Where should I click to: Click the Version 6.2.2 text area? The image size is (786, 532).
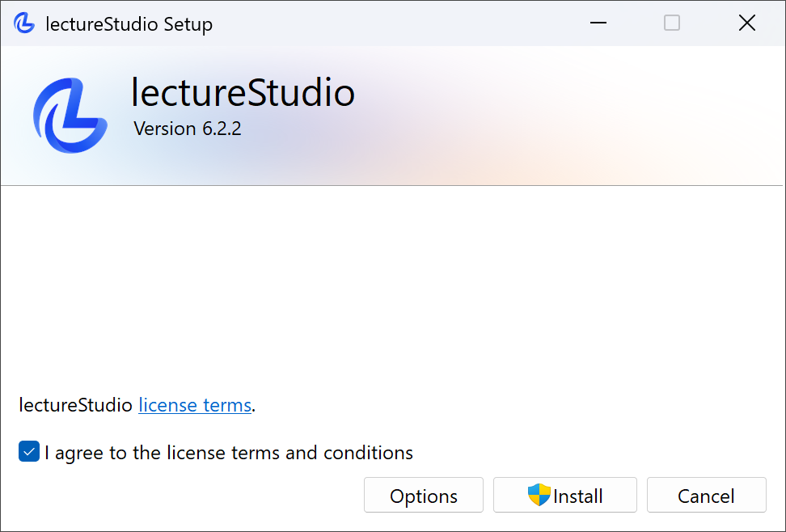click(x=187, y=128)
